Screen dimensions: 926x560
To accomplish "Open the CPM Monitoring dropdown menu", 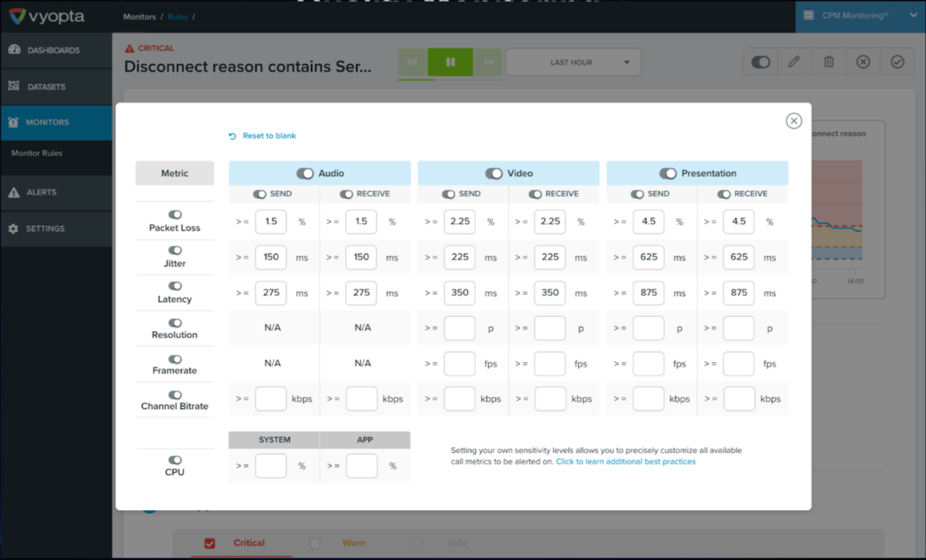I will point(859,16).
